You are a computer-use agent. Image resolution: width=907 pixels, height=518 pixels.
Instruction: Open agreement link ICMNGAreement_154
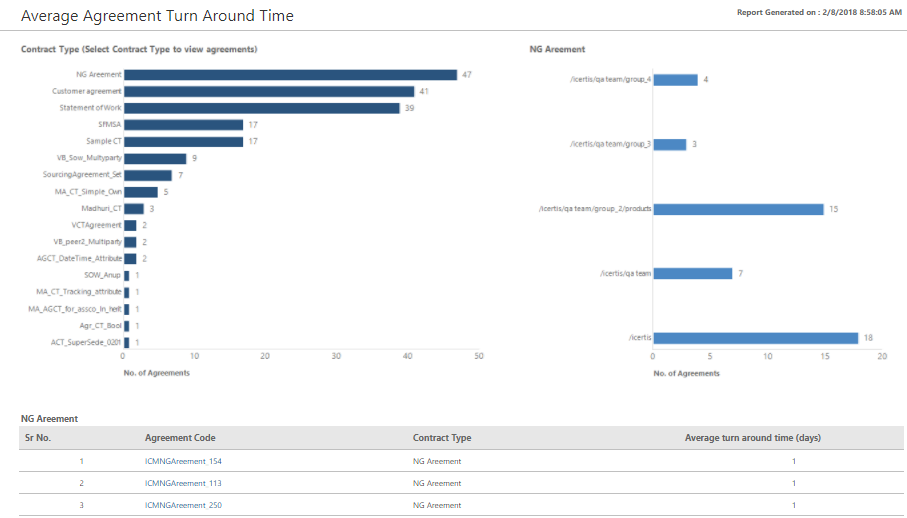pyautogui.click(x=183, y=461)
